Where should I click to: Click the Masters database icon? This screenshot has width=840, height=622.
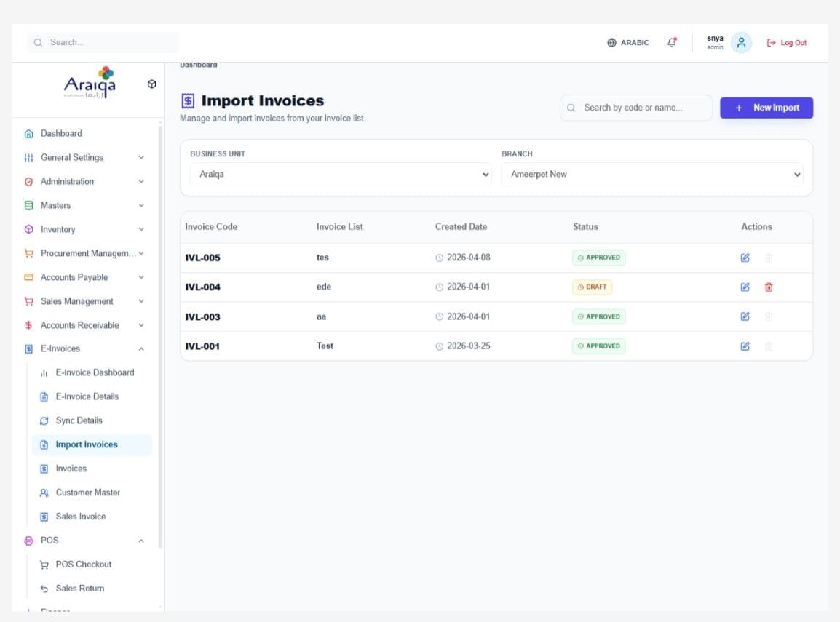click(29, 206)
